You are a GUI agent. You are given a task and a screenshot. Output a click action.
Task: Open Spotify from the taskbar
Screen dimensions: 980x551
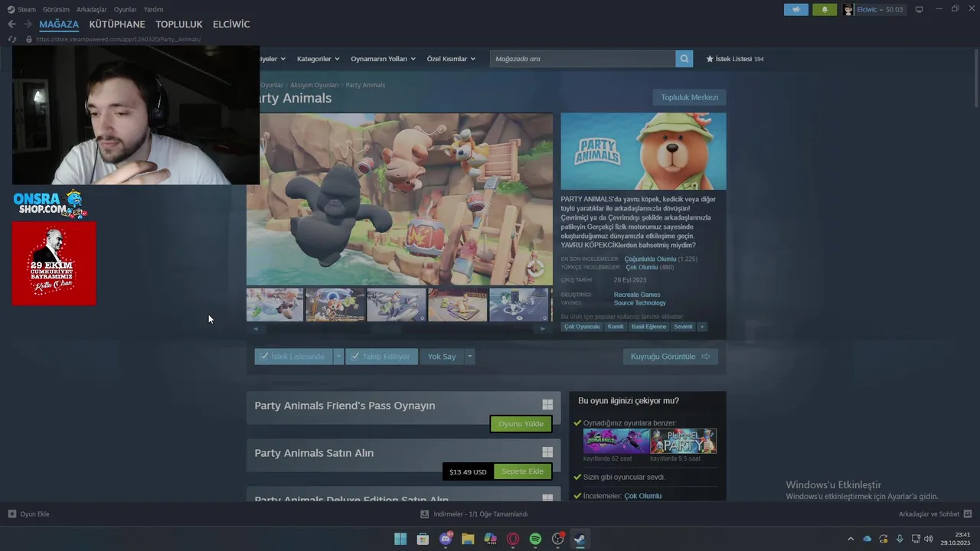[x=535, y=539]
